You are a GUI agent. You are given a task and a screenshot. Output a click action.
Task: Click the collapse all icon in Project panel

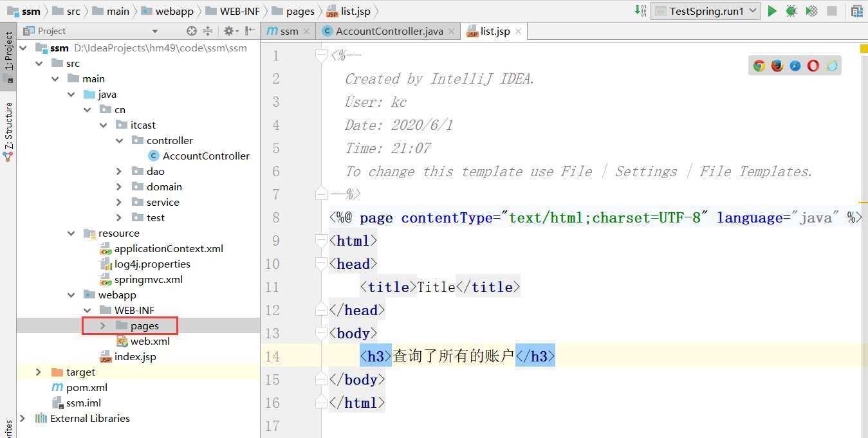click(x=208, y=31)
